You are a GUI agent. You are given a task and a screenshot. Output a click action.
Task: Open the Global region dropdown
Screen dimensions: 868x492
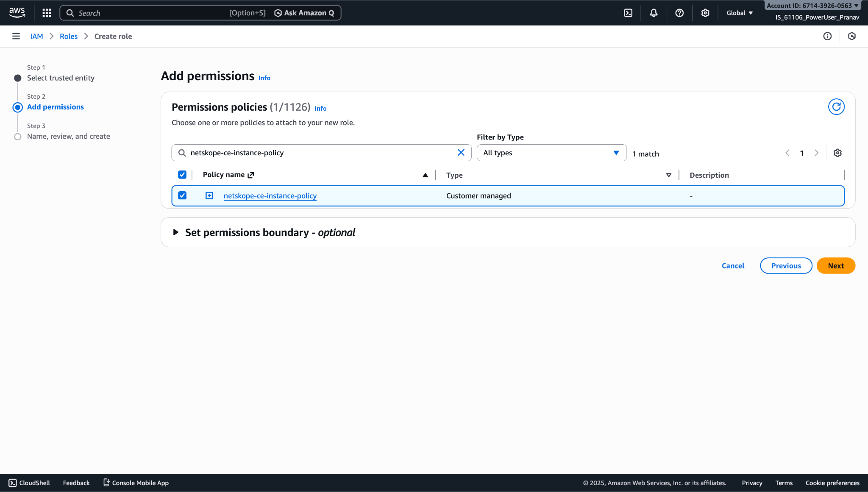(x=740, y=13)
